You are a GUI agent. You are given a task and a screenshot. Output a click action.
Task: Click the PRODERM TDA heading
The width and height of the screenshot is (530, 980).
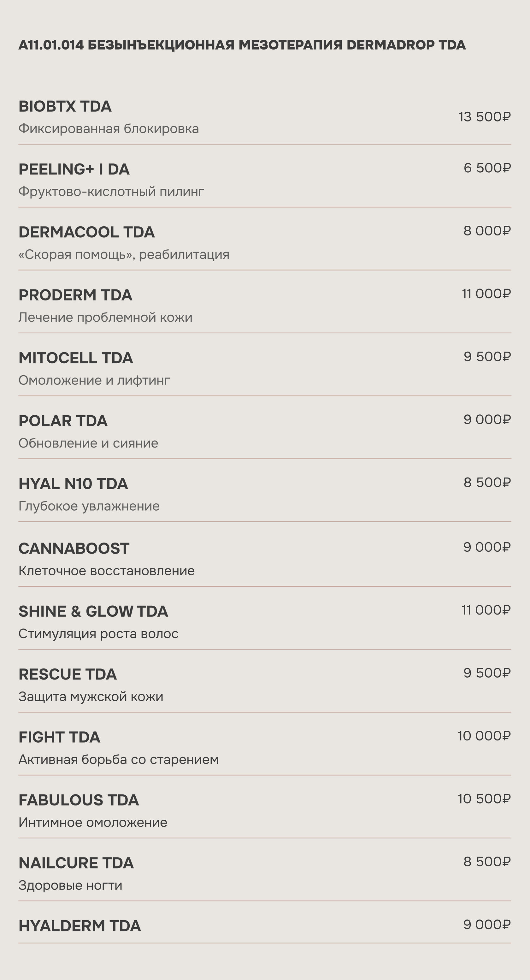click(x=75, y=295)
